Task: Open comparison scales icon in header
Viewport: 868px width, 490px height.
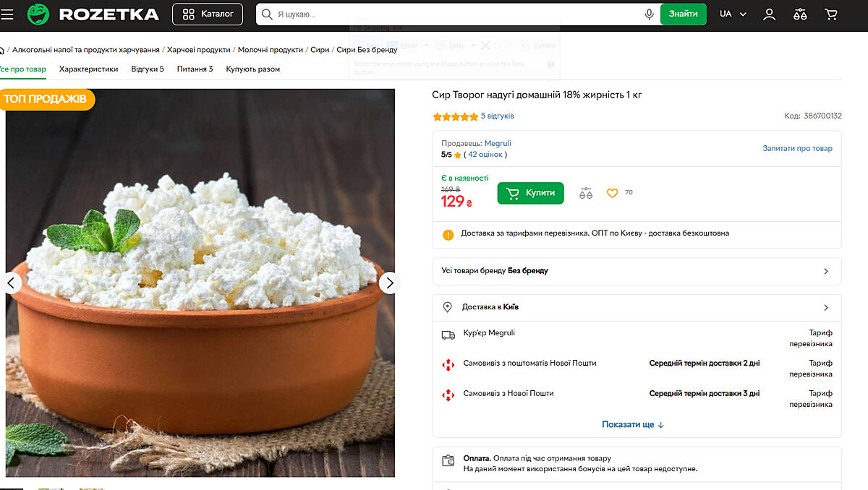Action: click(800, 14)
